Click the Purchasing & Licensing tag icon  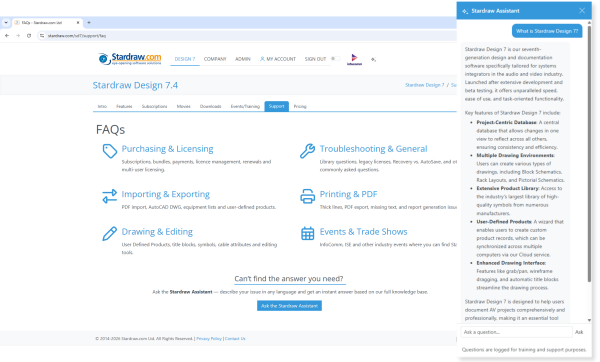tap(110, 151)
